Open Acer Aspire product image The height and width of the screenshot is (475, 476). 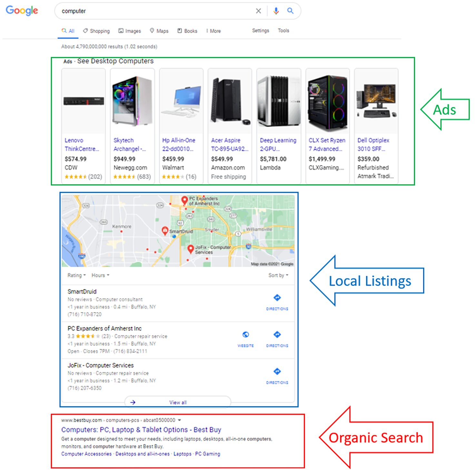pyautogui.click(x=230, y=101)
